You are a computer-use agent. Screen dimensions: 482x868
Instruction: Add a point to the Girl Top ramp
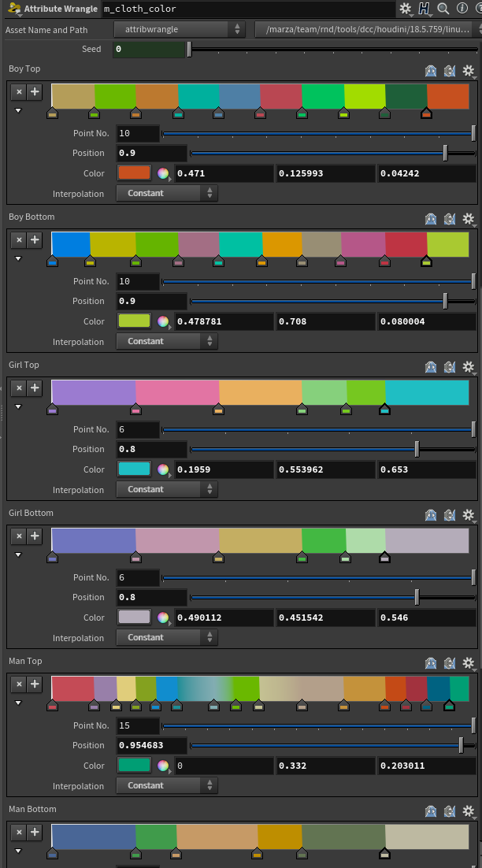tap(35, 388)
